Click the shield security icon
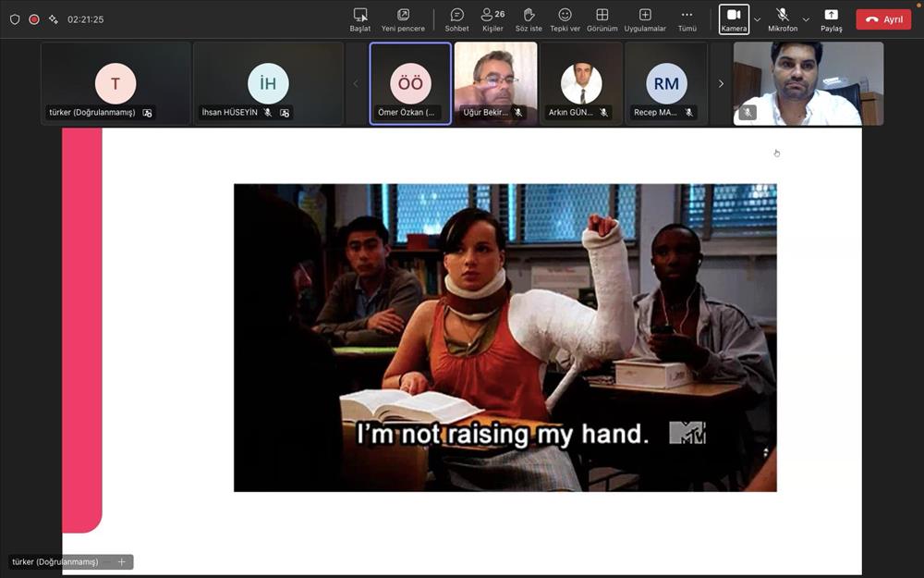This screenshot has width=924, height=578. pos(16,19)
